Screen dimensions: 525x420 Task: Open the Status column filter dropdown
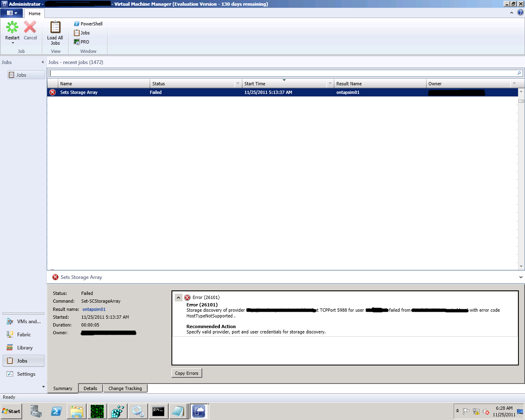pyautogui.click(x=238, y=84)
